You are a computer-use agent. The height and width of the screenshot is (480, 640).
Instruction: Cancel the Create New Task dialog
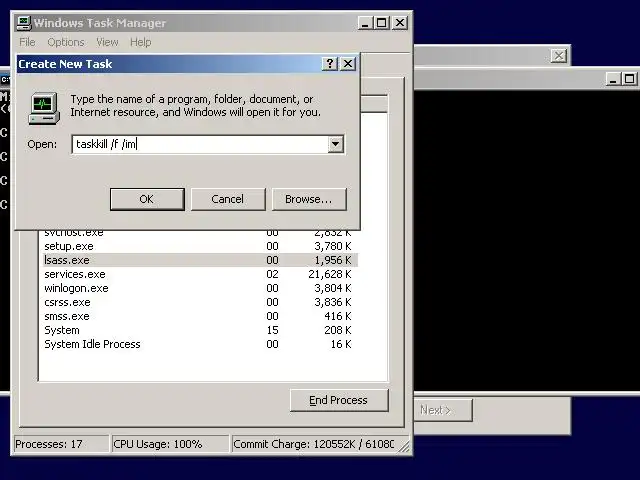tap(228, 199)
